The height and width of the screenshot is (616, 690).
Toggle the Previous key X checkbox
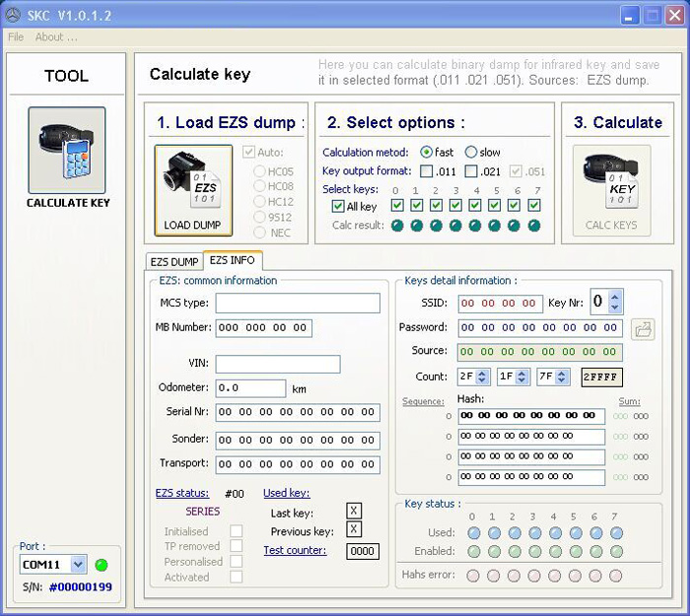pos(354,529)
